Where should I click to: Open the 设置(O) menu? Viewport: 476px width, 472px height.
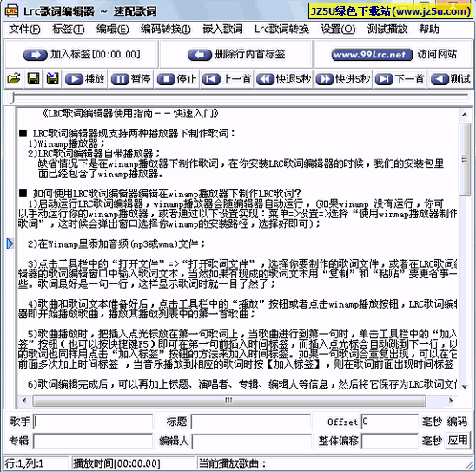338,30
